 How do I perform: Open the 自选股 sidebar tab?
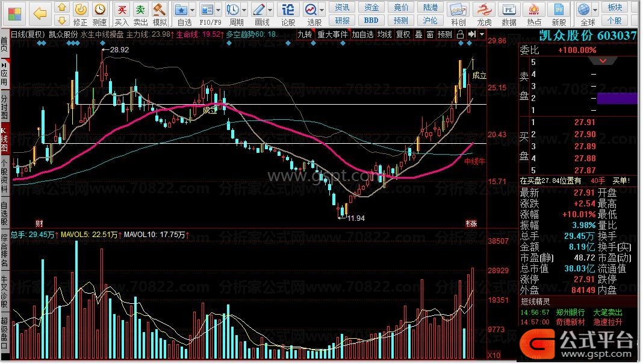[4, 213]
